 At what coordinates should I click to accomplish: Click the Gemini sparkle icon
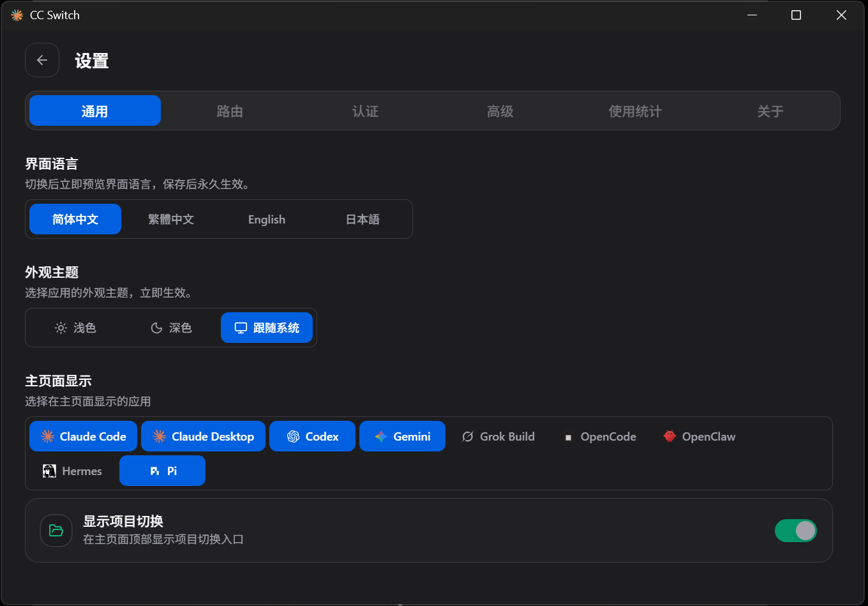click(381, 436)
